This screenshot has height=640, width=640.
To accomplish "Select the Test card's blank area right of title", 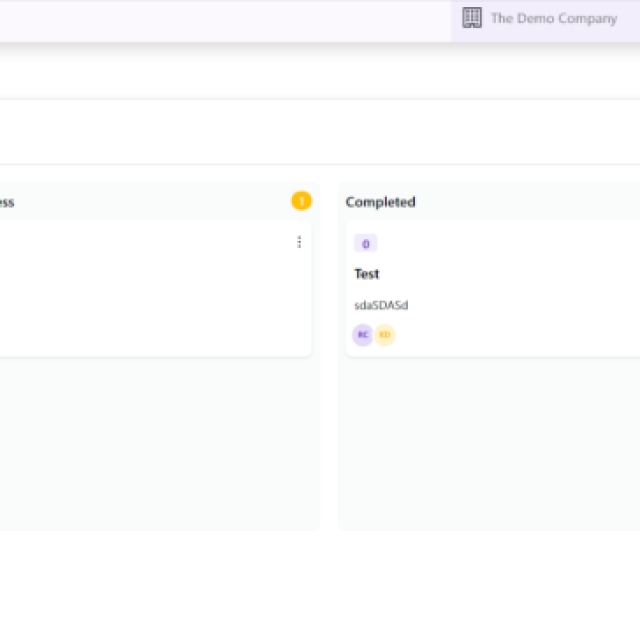I will [x=508, y=274].
